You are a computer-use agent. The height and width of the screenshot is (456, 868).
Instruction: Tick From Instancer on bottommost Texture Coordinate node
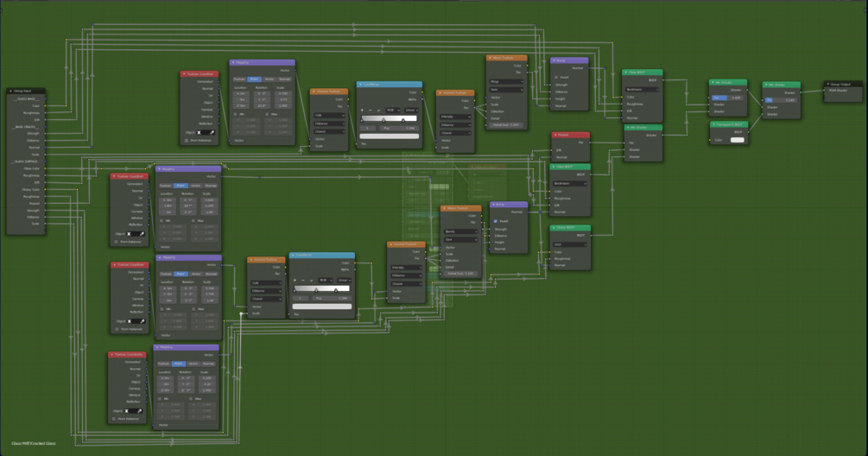point(114,419)
